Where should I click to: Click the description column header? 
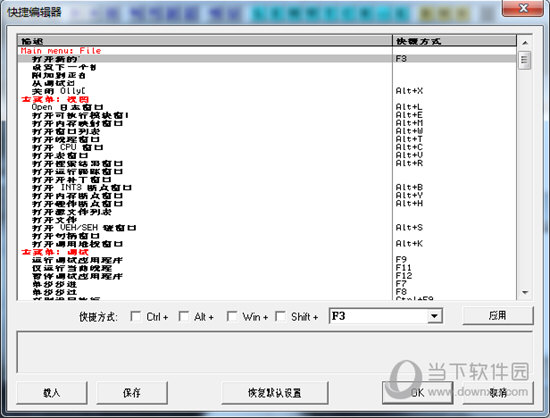[x=205, y=41]
